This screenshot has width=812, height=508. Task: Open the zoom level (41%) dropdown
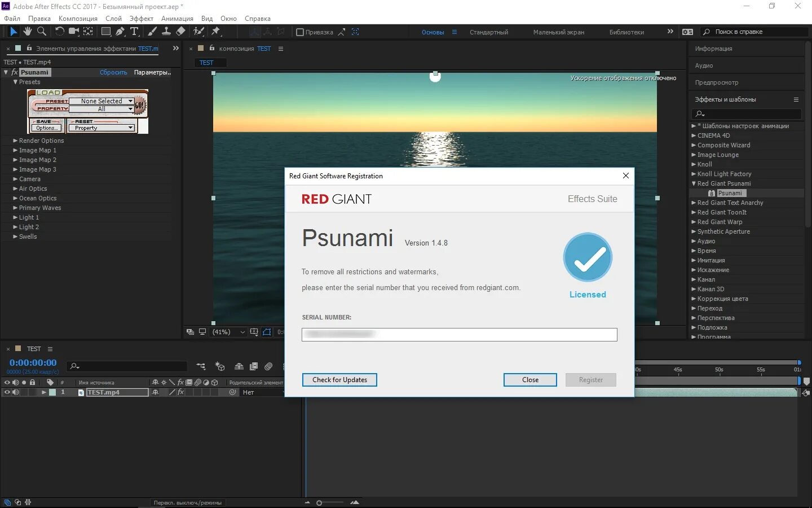coord(228,332)
